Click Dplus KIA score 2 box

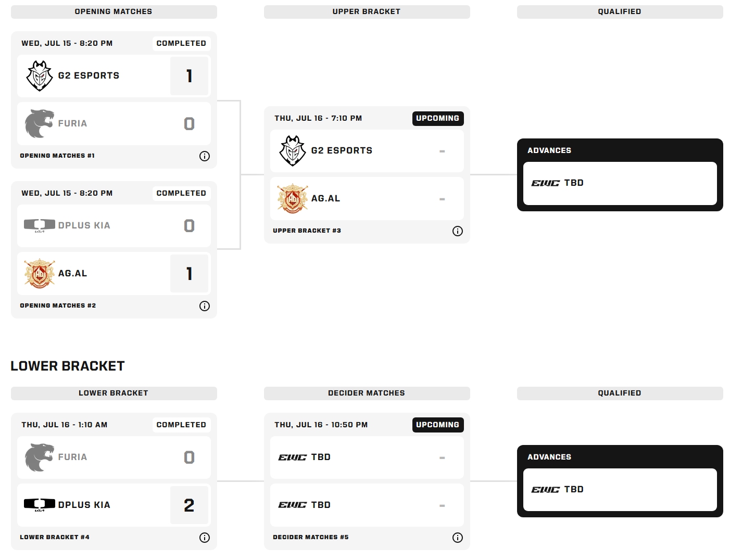click(x=189, y=505)
